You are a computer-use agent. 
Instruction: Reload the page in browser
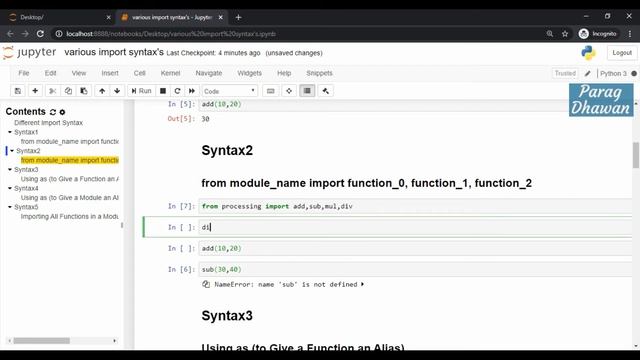pyautogui.click(x=40, y=34)
